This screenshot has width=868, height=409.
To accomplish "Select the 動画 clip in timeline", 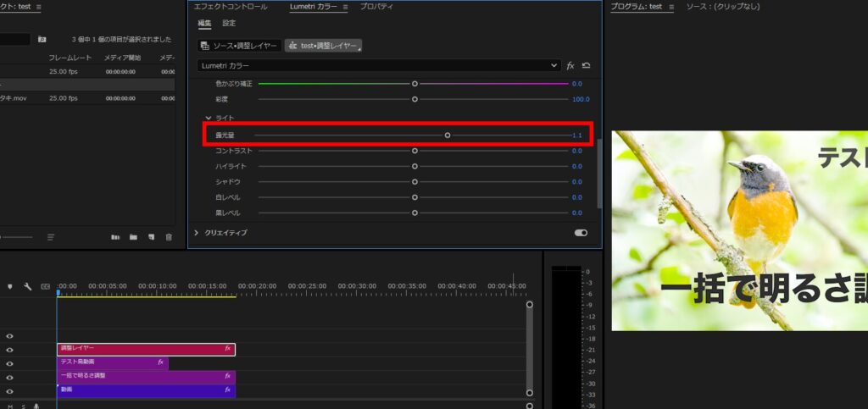I will coord(146,390).
